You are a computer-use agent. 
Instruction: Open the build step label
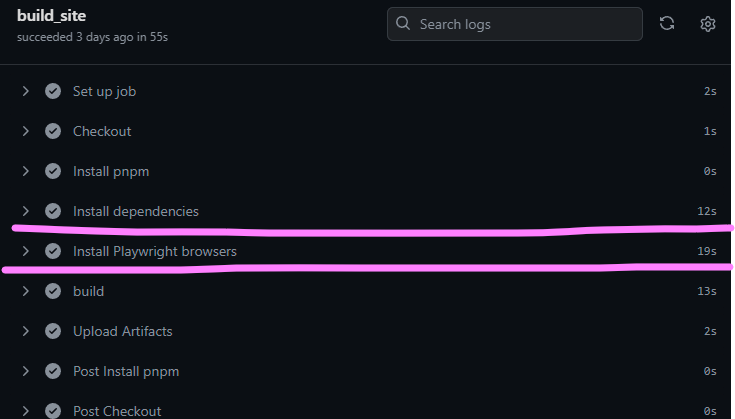point(88,291)
